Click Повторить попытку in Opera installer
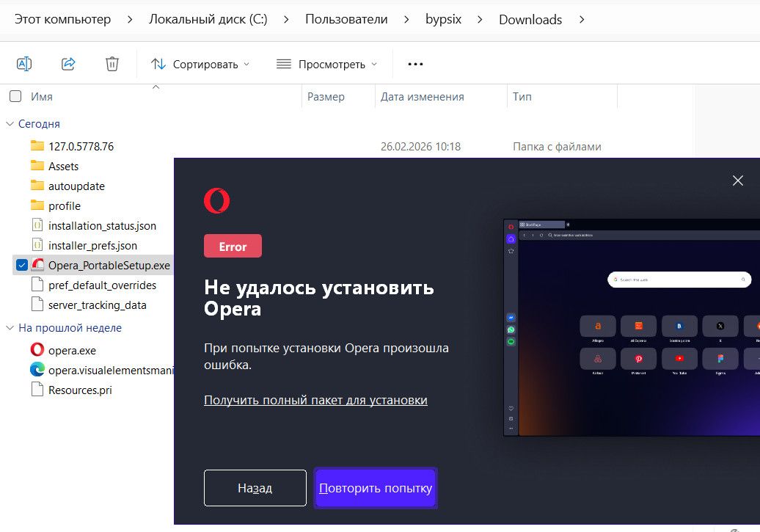The width and height of the screenshot is (760, 532). 376,488
